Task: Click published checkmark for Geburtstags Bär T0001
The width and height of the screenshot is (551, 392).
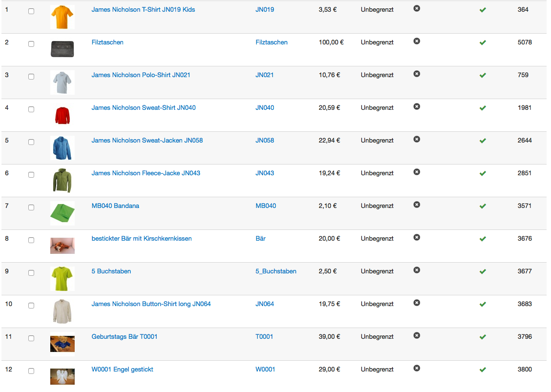Action: pyautogui.click(x=483, y=337)
